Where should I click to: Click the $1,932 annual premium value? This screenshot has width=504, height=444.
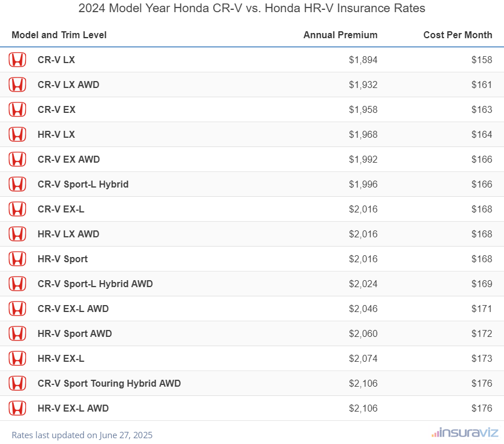click(363, 85)
